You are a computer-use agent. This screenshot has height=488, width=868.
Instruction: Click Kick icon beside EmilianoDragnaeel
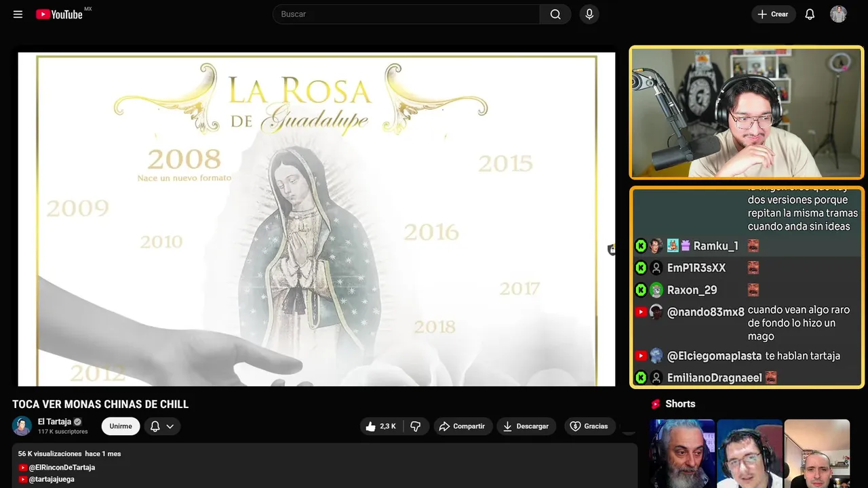point(641,378)
